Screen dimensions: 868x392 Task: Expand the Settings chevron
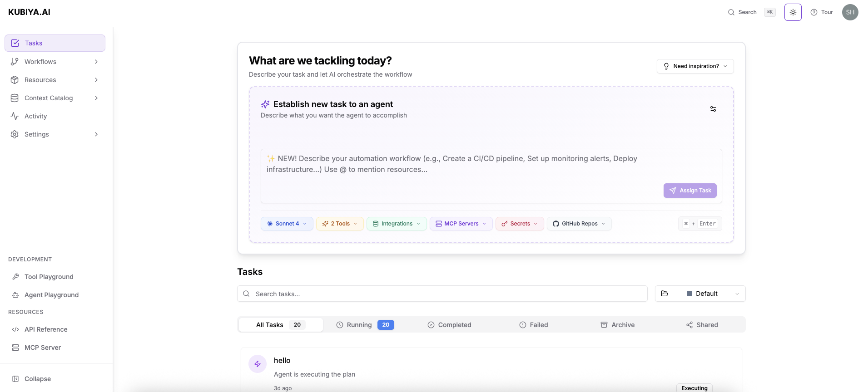[x=96, y=134]
